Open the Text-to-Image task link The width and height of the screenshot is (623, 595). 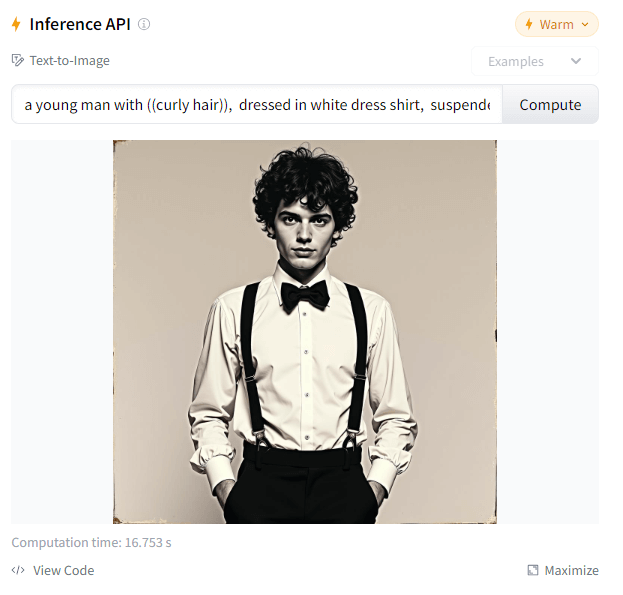point(70,60)
